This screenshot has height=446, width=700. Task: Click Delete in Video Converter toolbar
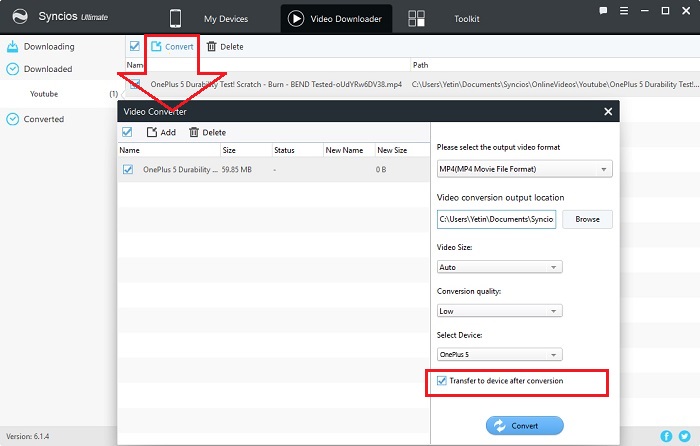208,132
